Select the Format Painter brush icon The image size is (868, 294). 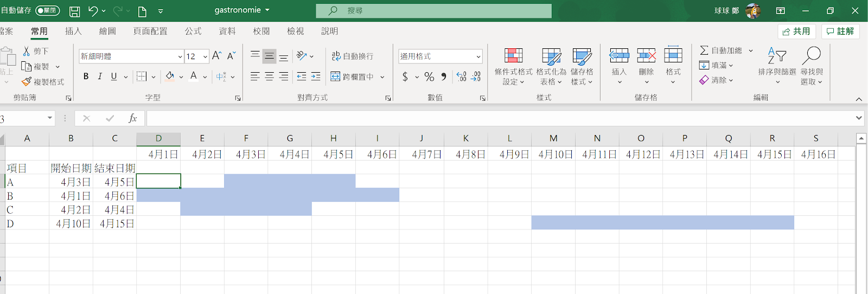point(27,82)
